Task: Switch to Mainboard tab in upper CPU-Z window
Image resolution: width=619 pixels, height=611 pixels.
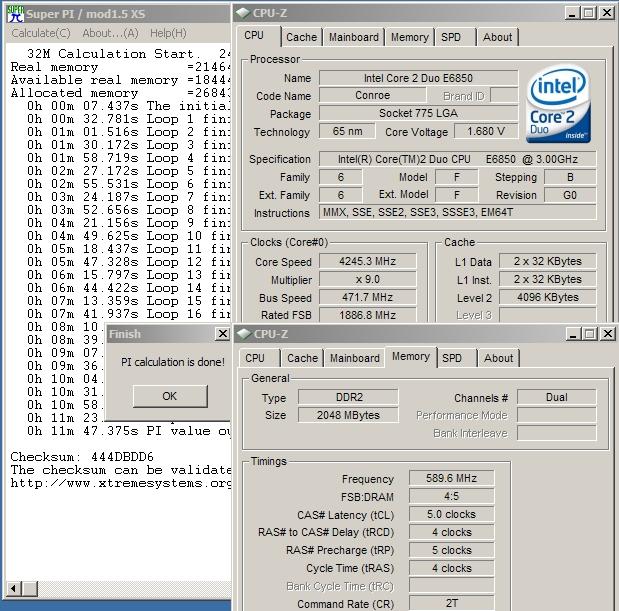Action: tap(354, 37)
